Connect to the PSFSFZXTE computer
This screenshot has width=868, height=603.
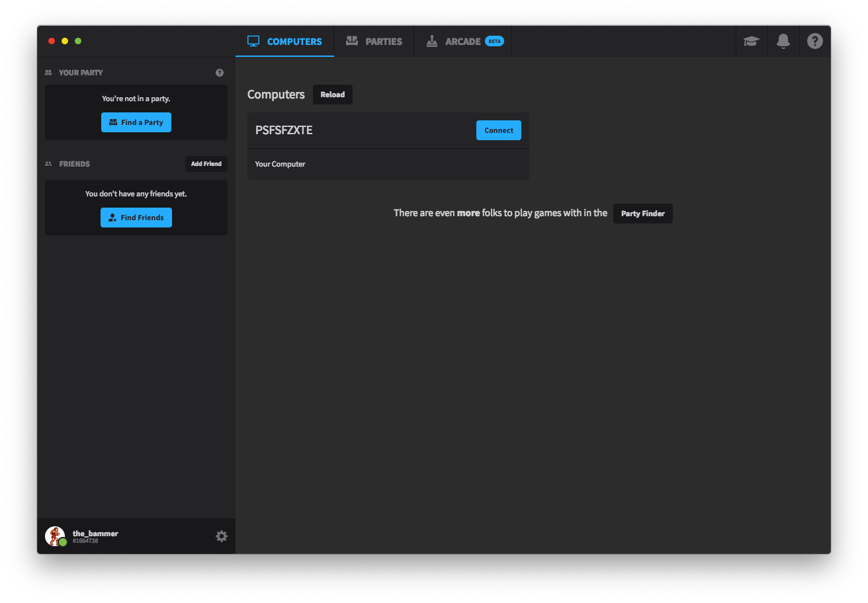[499, 130]
